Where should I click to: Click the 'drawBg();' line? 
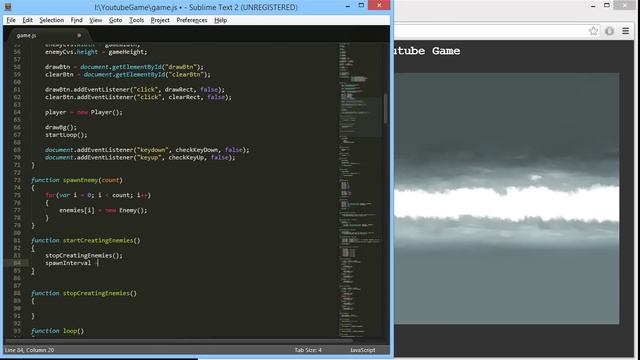pyautogui.click(x=61, y=127)
